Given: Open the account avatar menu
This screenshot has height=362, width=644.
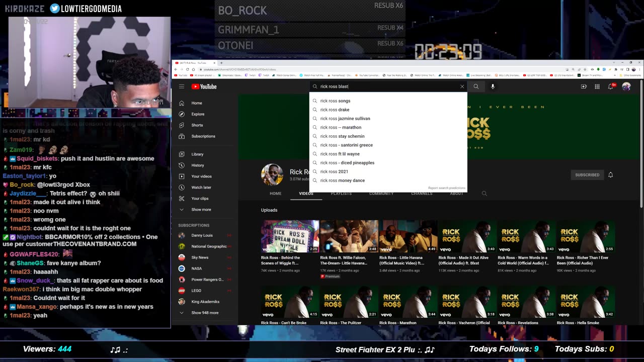Looking at the screenshot, I should pyautogui.click(x=626, y=86).
